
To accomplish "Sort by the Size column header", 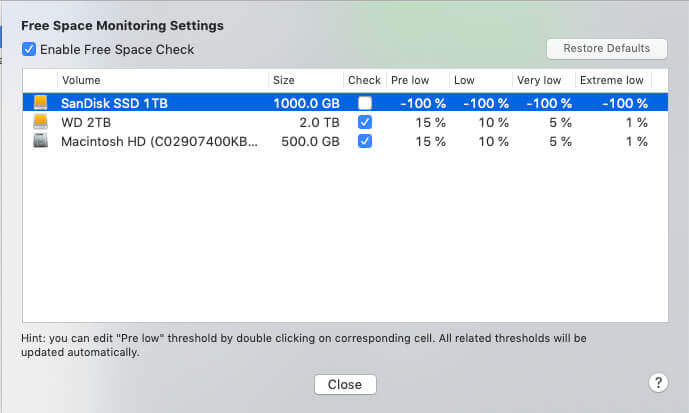I will [x=304, y=80].
